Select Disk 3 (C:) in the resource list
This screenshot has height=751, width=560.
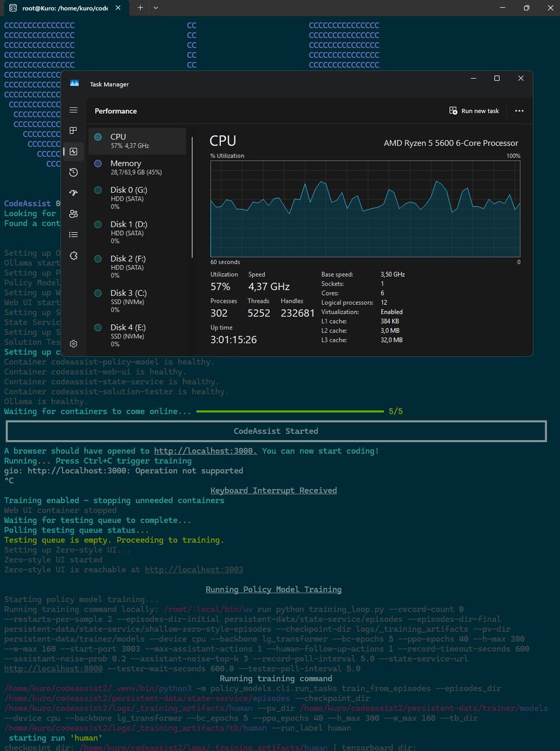tap(137, 301)
